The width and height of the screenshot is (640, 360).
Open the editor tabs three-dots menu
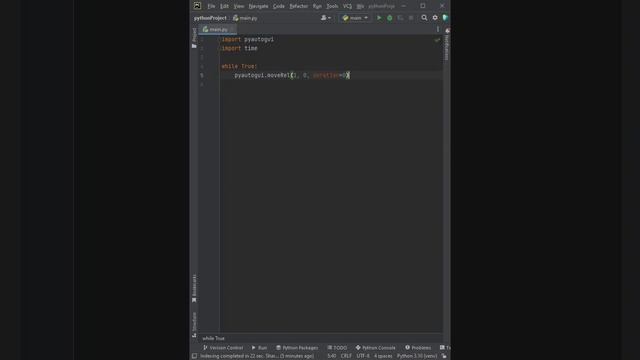click(438, 29)
